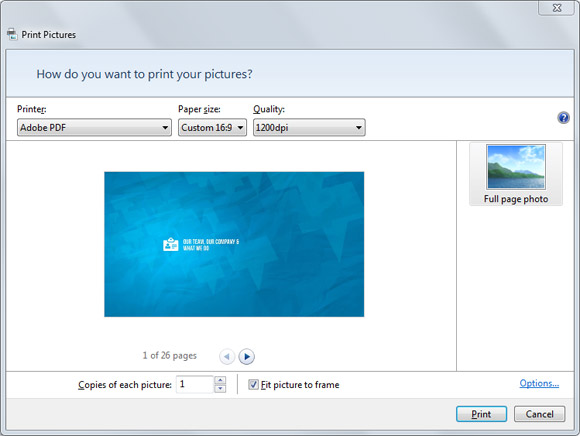The height and width of the screenshot is (436, 580).
Task: Select the Full page photo layout
Action: [516, 174]
